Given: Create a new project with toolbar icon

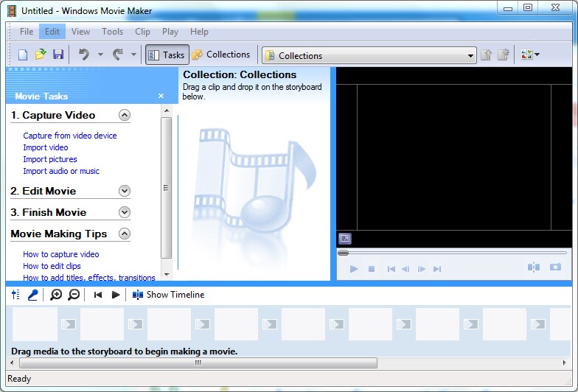Looking at the screenshot, I should [x=23, y=55].
